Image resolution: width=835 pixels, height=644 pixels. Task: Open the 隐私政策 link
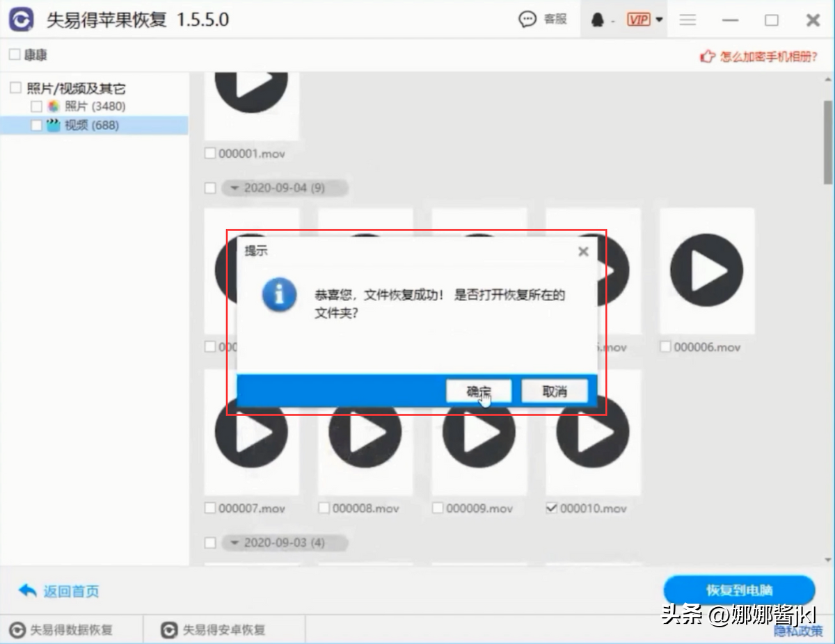pos(798,631)
